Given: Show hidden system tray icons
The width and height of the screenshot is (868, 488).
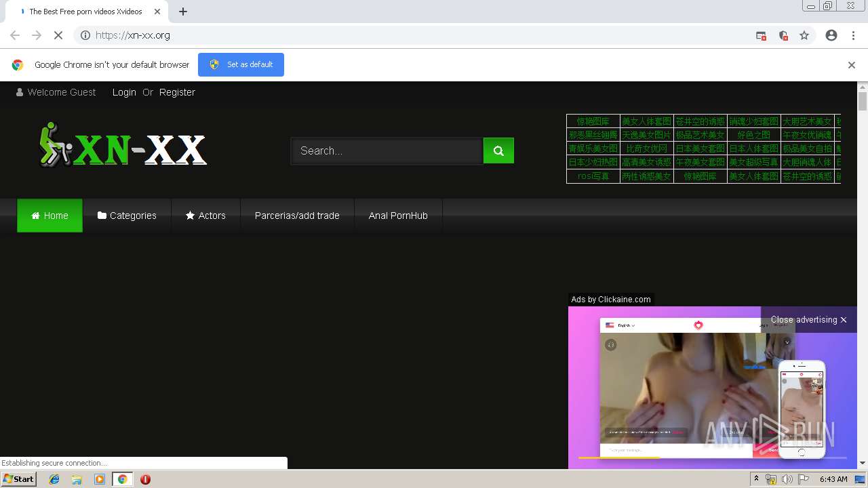Looking at the screenshot, I should (x=756, y=479).
